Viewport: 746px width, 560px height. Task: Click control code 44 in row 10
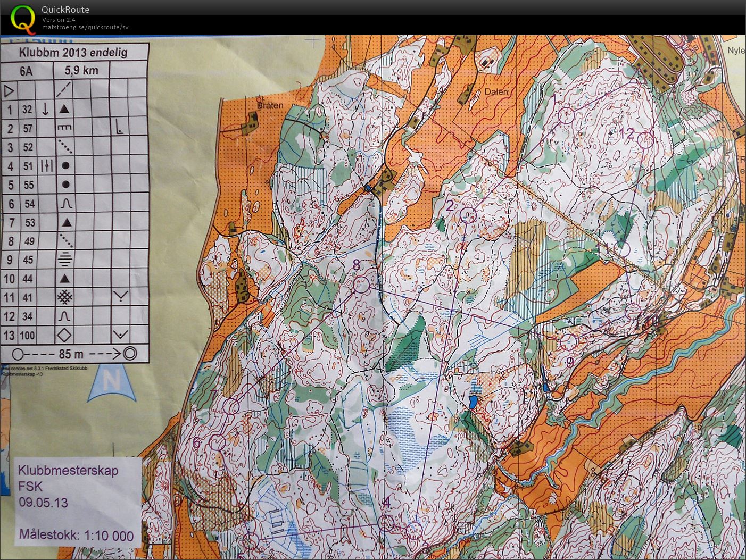coord(27,279)
